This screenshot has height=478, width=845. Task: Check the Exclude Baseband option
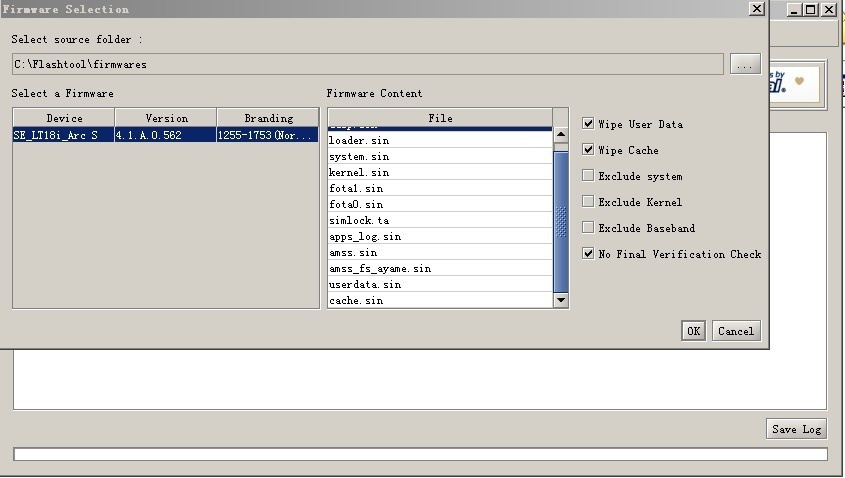[x=589, y=228]
